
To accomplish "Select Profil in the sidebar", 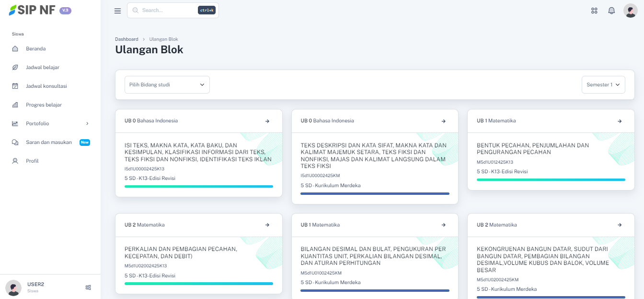I will tap(32, 161).
